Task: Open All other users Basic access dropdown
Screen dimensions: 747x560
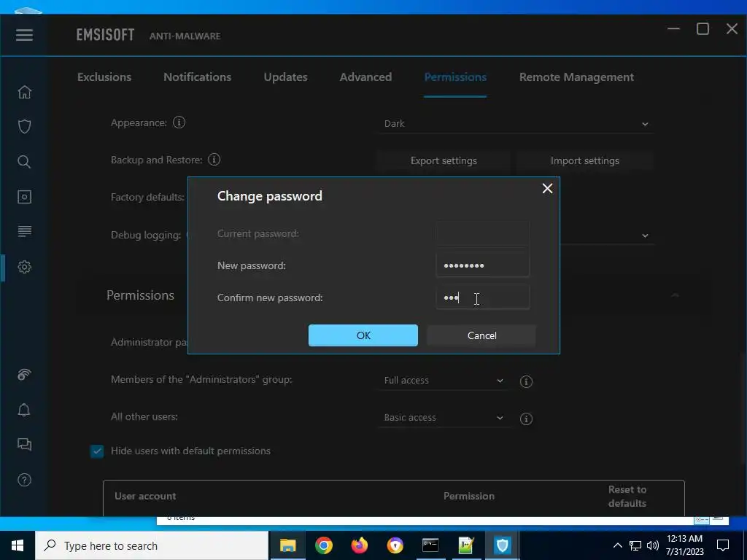Action: pyautogui.click(x=443, y=418)
